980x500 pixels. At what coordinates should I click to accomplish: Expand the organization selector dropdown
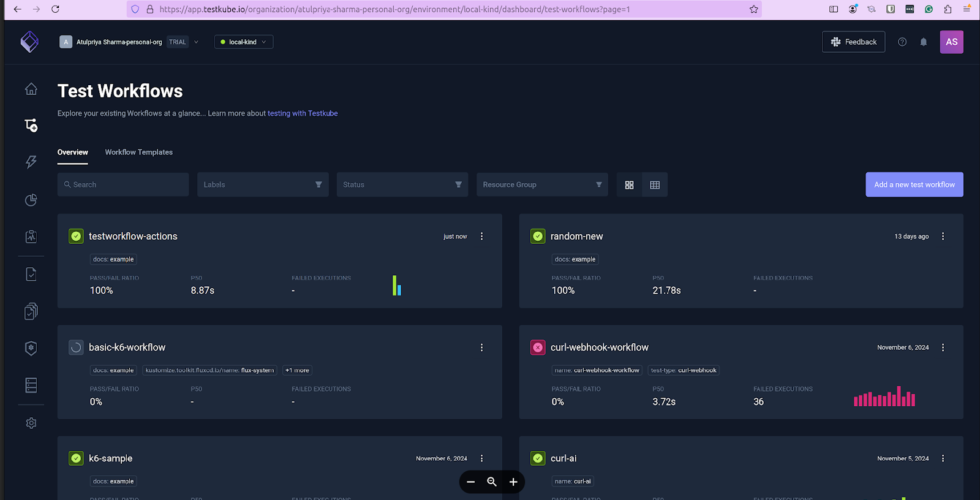click(196, 42)
